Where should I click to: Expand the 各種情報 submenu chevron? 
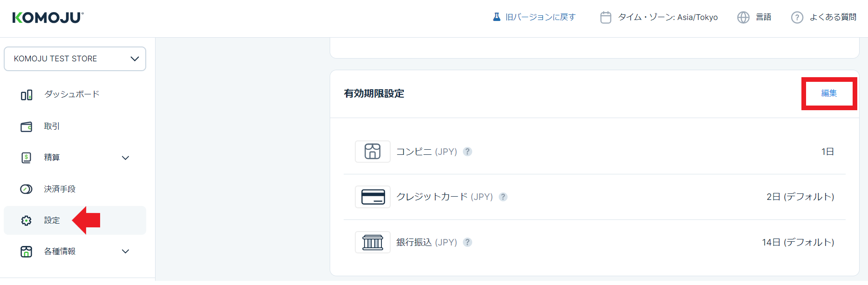(x=125, y=252)
